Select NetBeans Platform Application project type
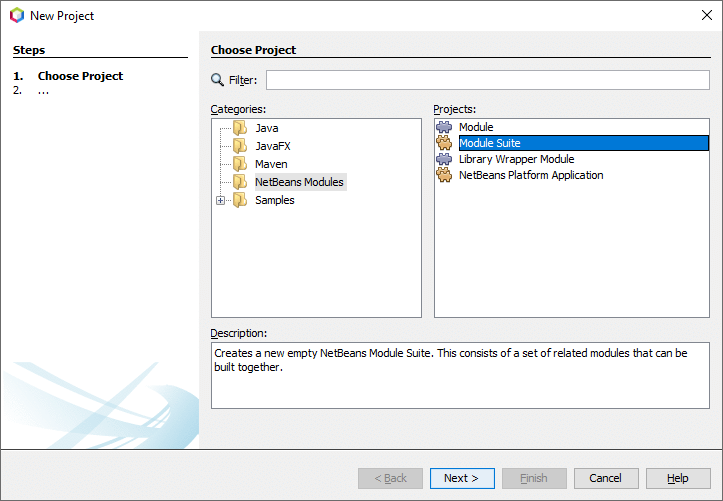Screen dimensions: 723x501 pyautogui.click(x=531, y=175)
